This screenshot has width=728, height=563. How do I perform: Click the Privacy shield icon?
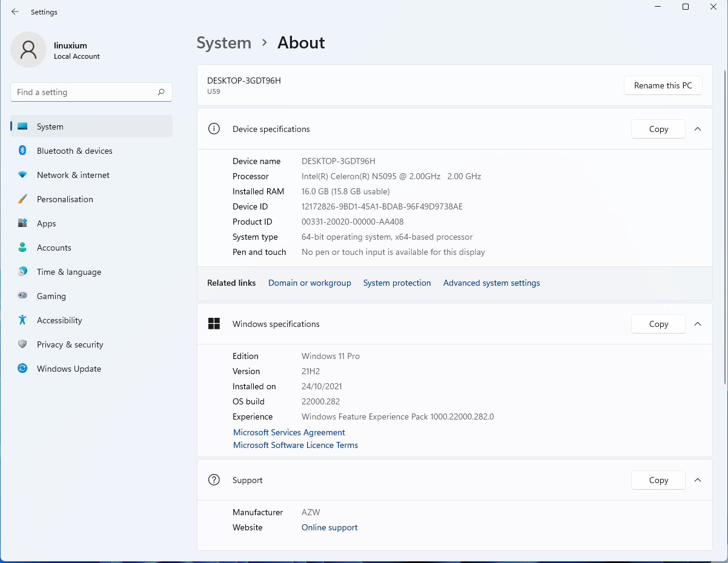pos(22,344)
